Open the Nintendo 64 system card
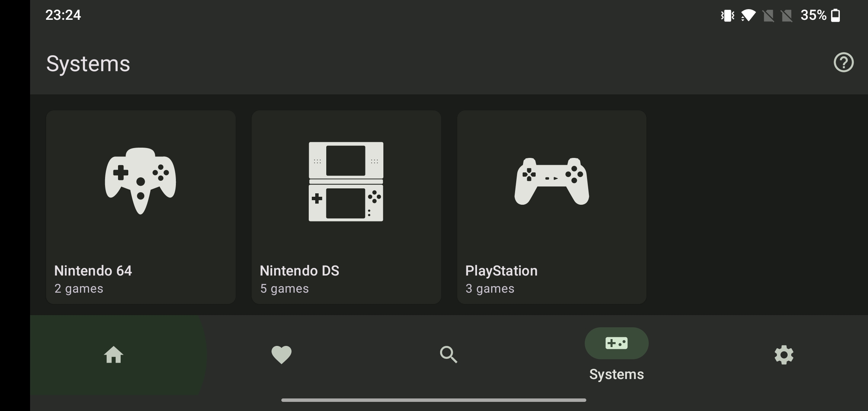 point(141,207)
